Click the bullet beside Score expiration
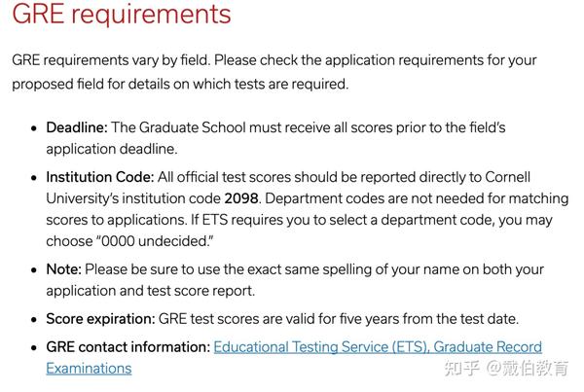 click(34, 319)
